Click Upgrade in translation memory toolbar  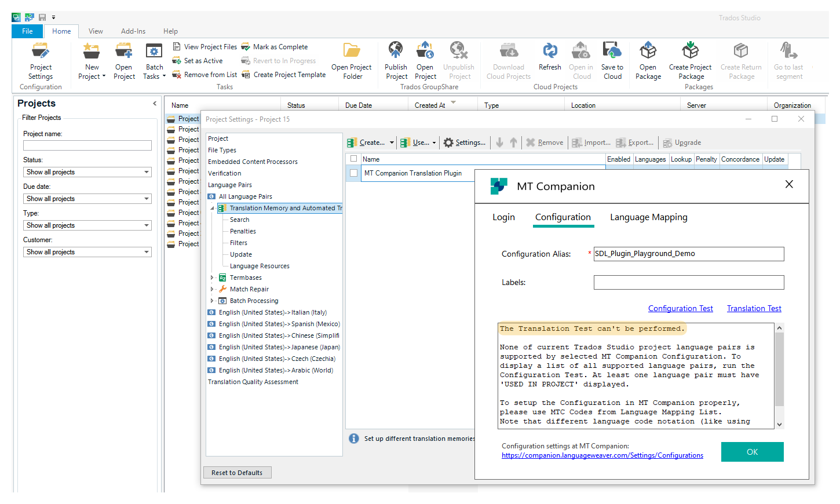tap(682, 143)
